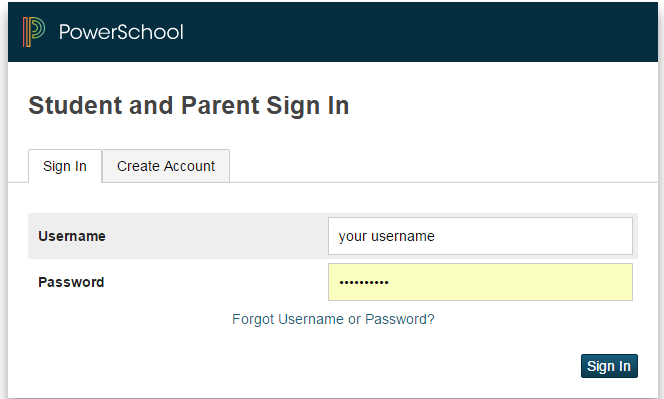This screenshot has height=399, width=664.
Task: Select the word 'Parent' in heading
Action: 220,105
